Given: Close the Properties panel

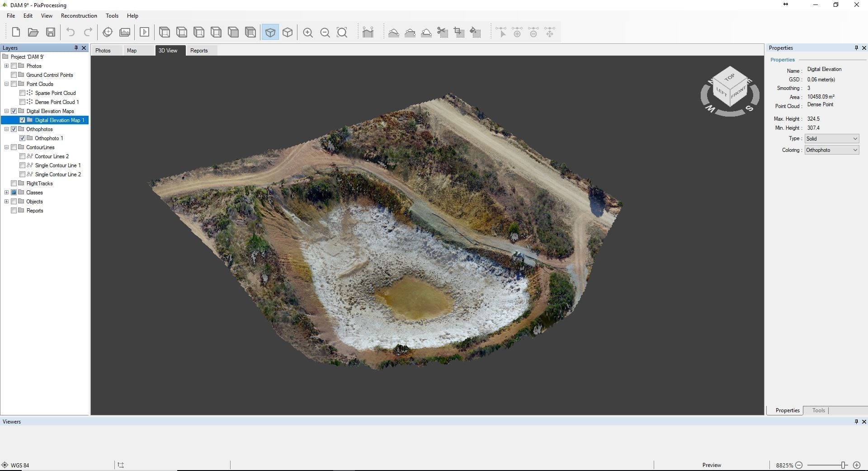Looking at the screenshot, I should pos(864,47).
